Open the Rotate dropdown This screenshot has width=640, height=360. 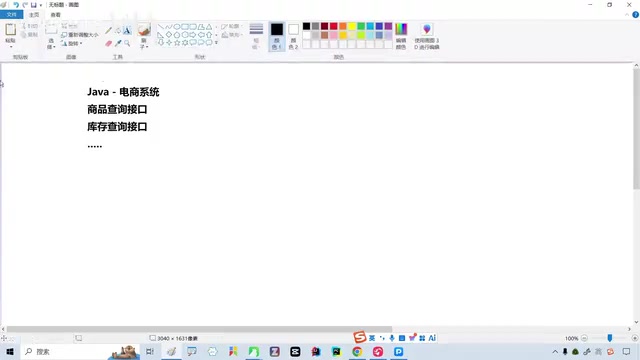tap(72, 43)
